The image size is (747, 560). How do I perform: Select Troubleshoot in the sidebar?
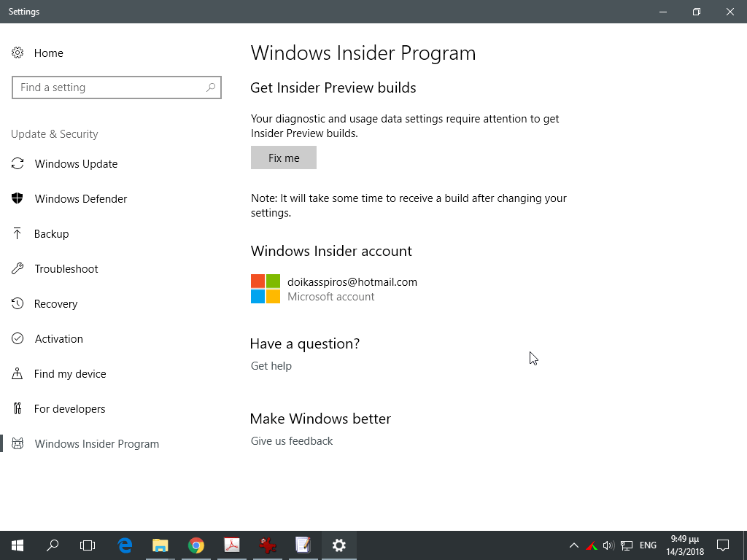click(x=66, y=268)
